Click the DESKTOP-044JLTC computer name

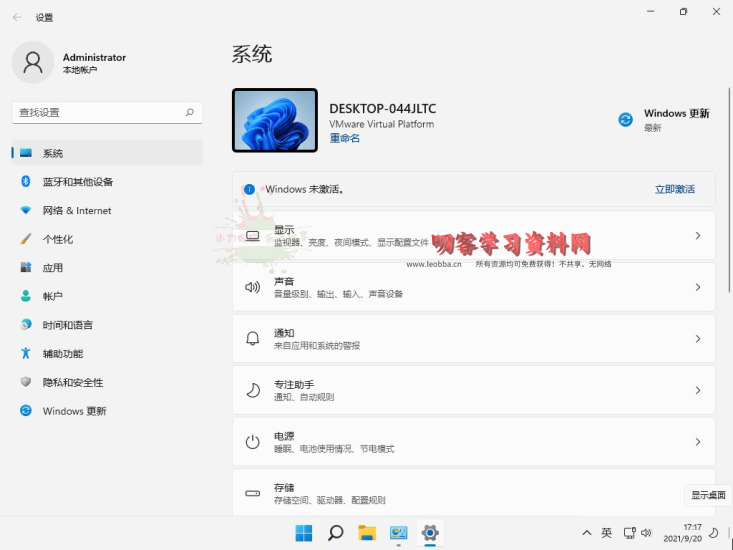[x=382, y=108]
